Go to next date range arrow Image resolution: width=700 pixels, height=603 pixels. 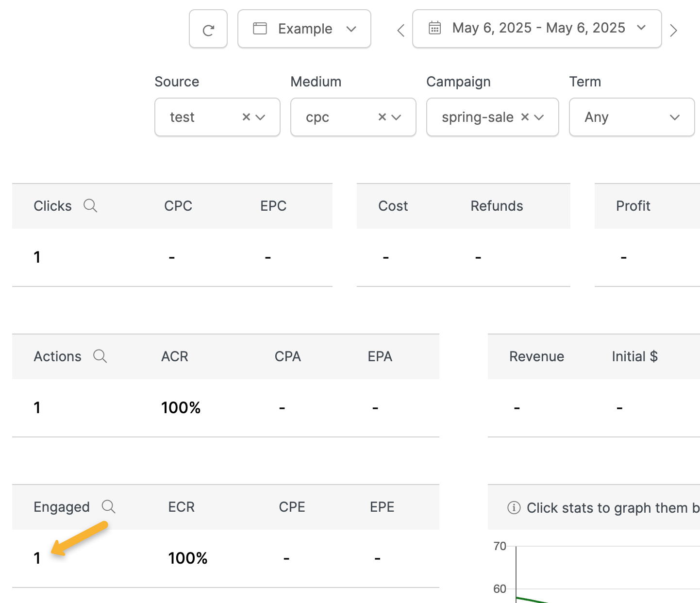tap(673, 31)
